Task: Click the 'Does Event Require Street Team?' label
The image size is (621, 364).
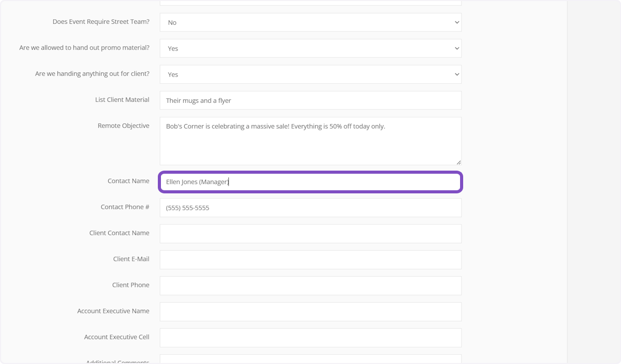Action: click(x=101, y=22)
